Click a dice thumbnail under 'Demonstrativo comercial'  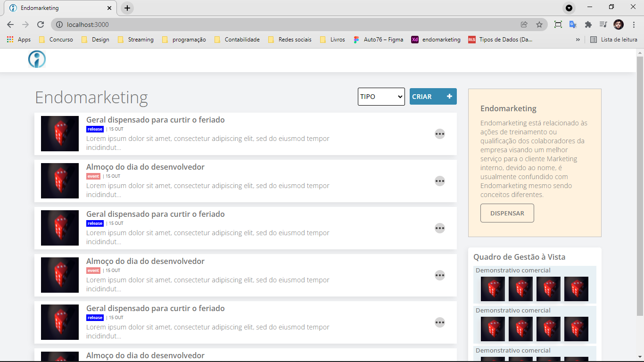click(492, 289)
